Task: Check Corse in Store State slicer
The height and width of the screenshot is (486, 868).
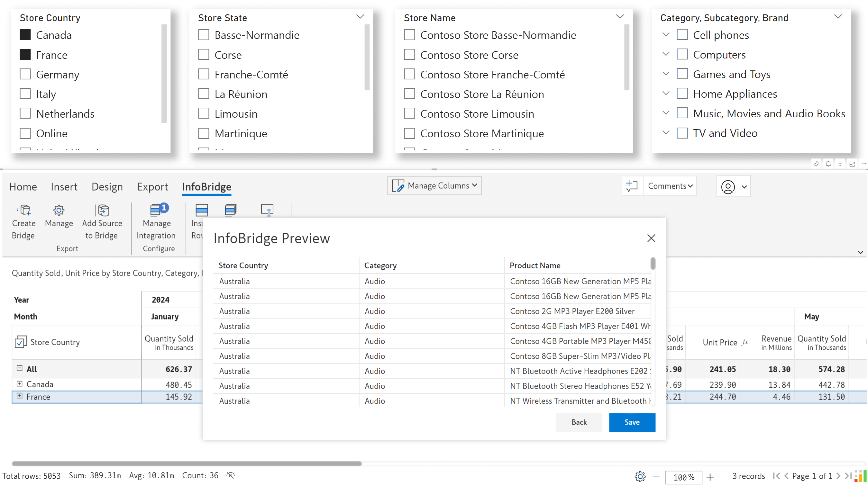Action: tap(204, 55)
